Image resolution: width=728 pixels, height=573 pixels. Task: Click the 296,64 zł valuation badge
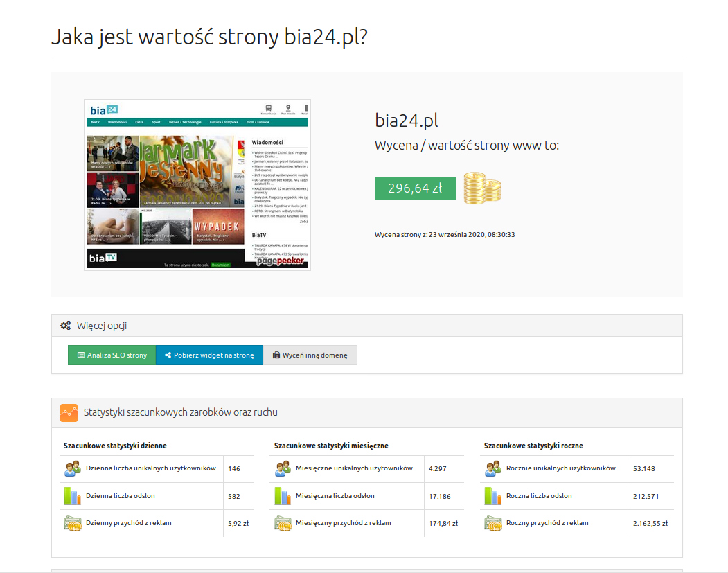(415, 188)
